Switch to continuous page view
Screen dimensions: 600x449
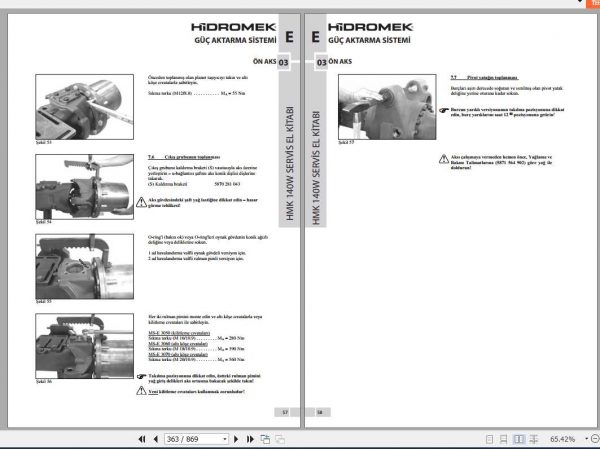click(504, 439)
